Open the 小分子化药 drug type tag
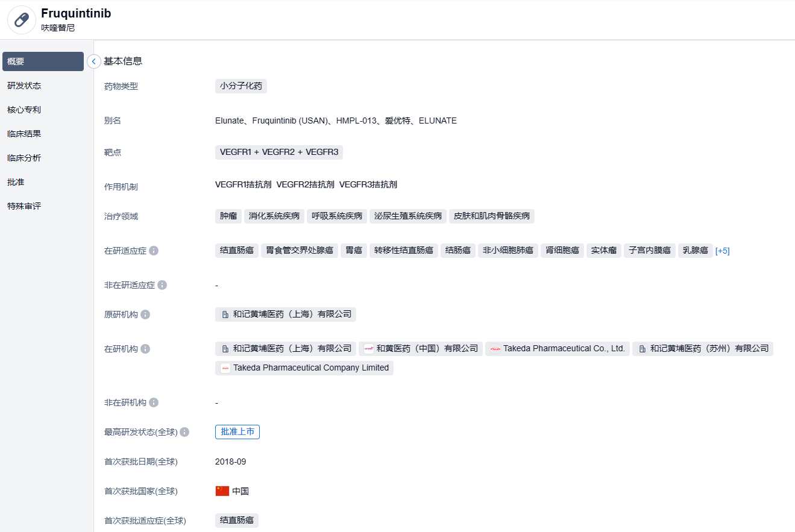Screen dimensions: 795x532 coord(240,86)
